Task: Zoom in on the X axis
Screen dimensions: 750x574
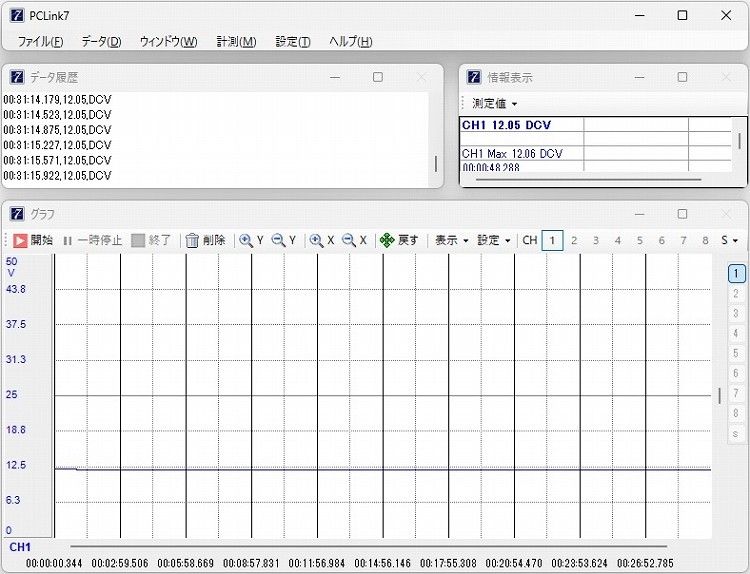Action: point(316,240)
